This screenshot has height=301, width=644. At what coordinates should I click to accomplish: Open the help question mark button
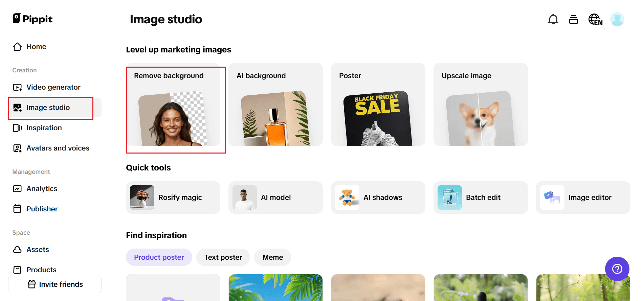[617, 269]
